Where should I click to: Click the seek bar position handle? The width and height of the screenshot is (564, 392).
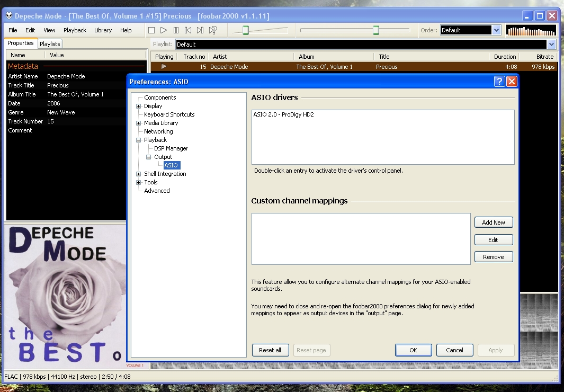376,30
